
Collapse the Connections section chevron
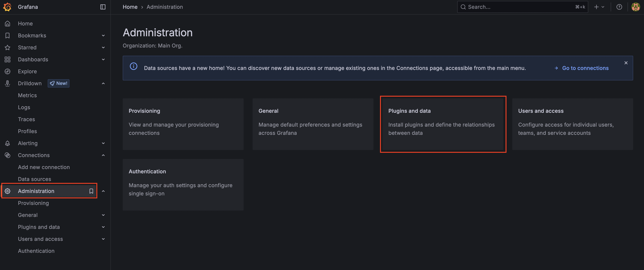click(103, 155)
